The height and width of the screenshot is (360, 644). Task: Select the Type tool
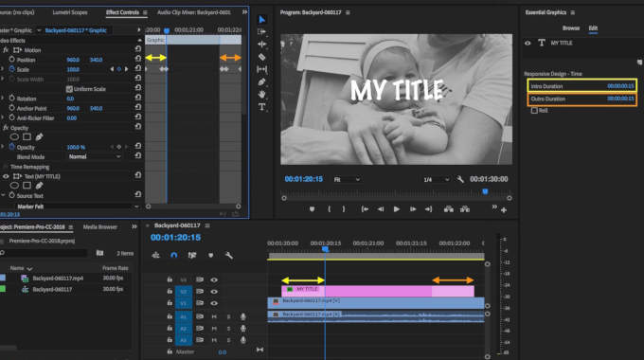[x=262, y=107]
